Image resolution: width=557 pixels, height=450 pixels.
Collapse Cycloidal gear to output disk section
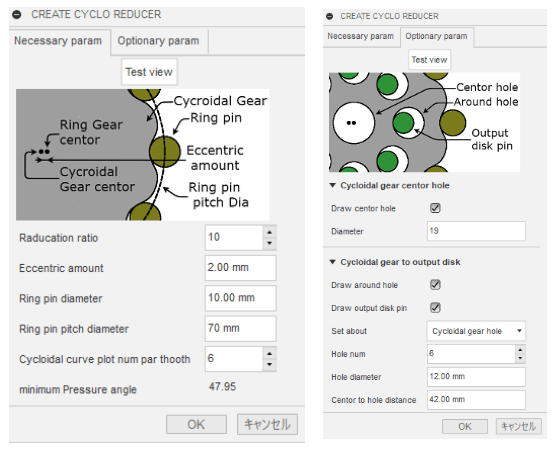pos(332,262)
